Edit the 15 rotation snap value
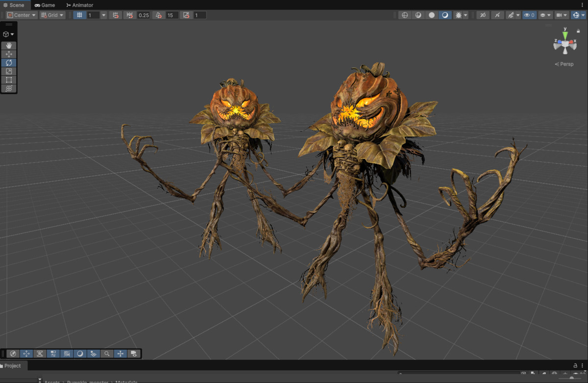 pos(171,15)
